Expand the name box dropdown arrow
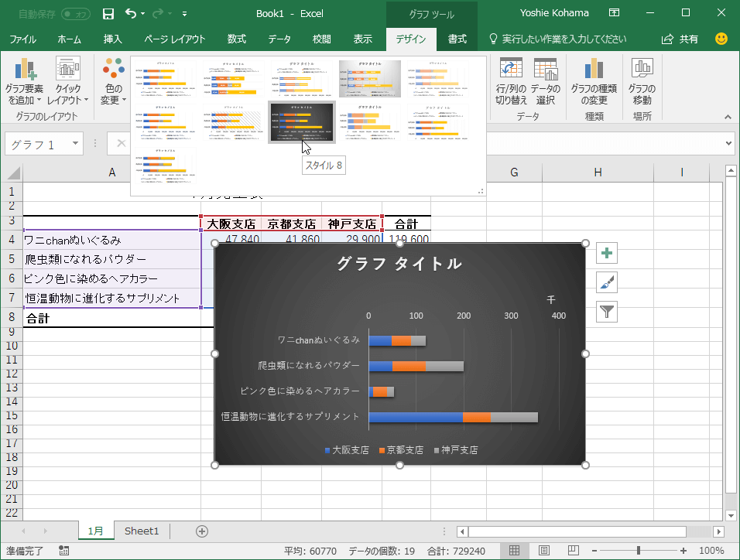The image size is (740, 560). click(x=75, y=144)
